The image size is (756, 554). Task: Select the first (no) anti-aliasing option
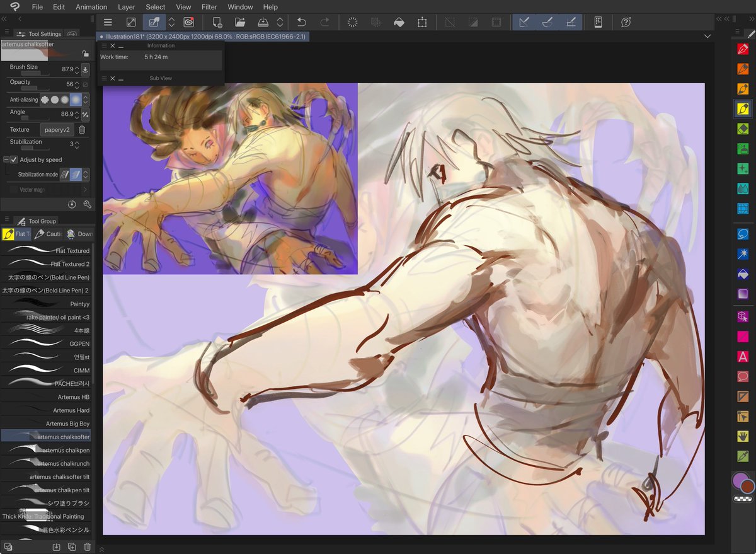(45, 100)
